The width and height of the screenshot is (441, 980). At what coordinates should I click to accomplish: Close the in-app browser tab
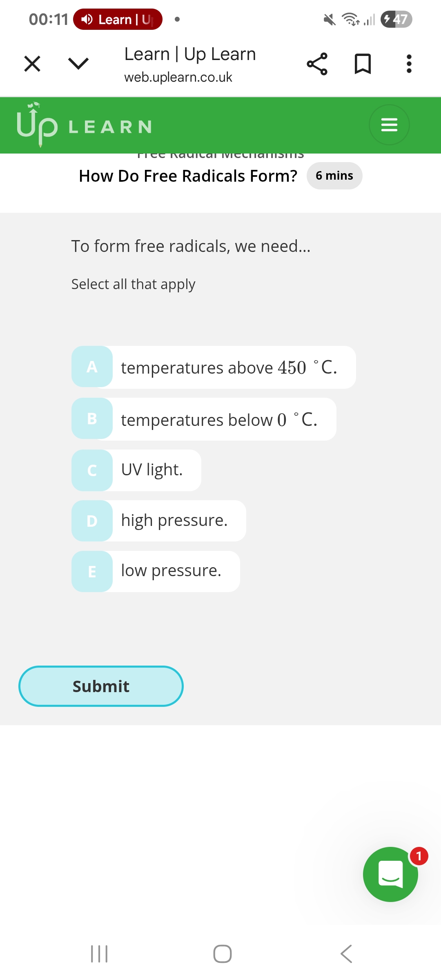point(32,64)
